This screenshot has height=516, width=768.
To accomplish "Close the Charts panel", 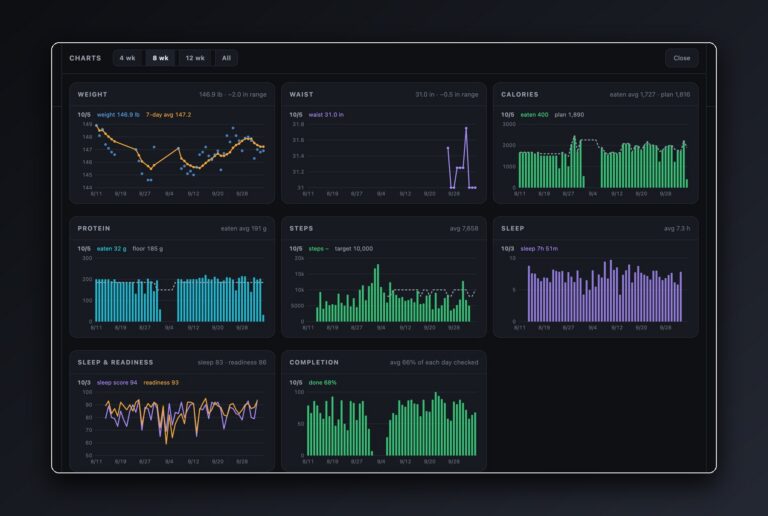I will 682,58.
